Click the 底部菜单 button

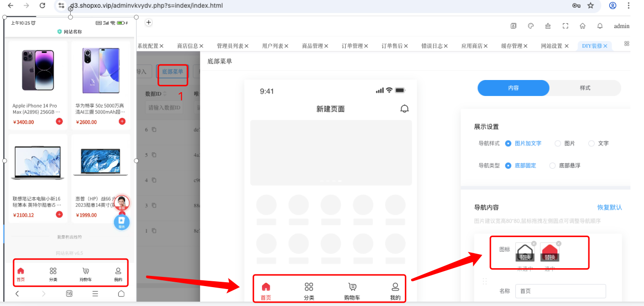click(x=173, y=72)
